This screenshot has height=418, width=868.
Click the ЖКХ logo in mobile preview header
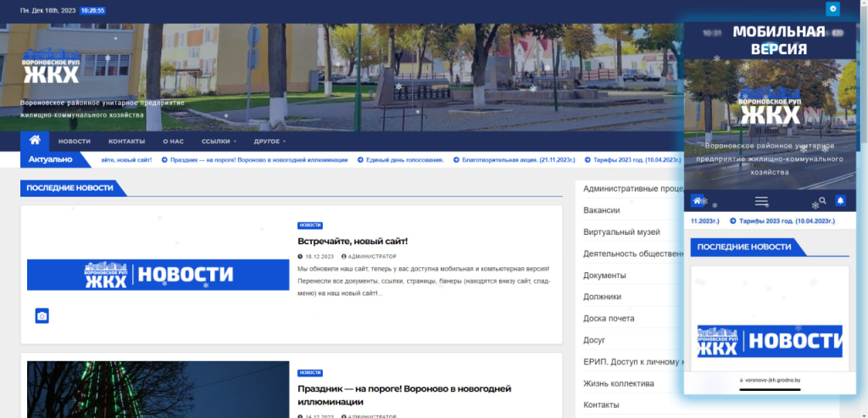[x=770, y=106]
